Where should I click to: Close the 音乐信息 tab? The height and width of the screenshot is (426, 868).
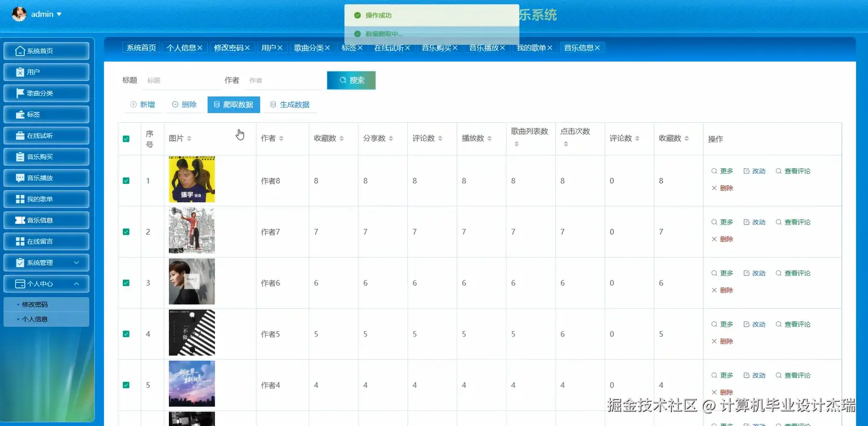597,48
